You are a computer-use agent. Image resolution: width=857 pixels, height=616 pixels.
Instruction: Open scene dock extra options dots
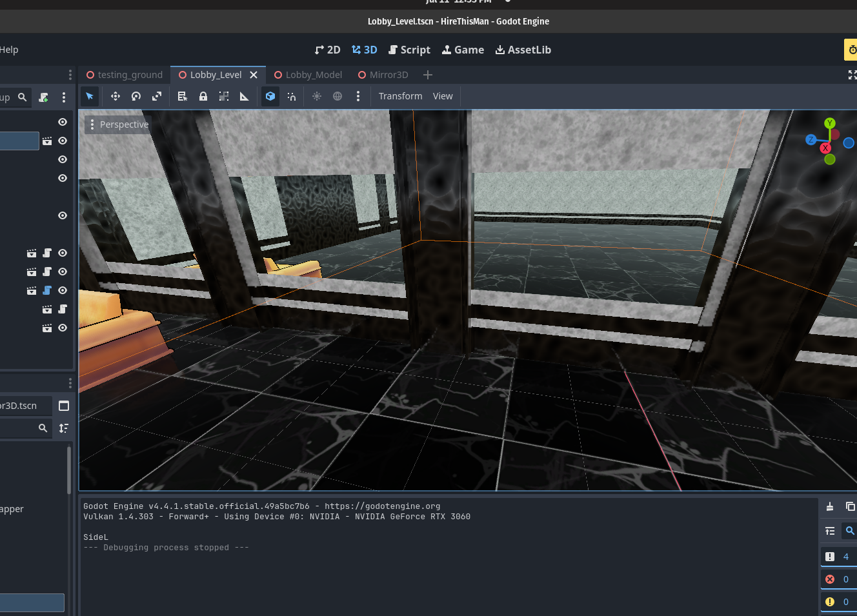coord(63,97)
